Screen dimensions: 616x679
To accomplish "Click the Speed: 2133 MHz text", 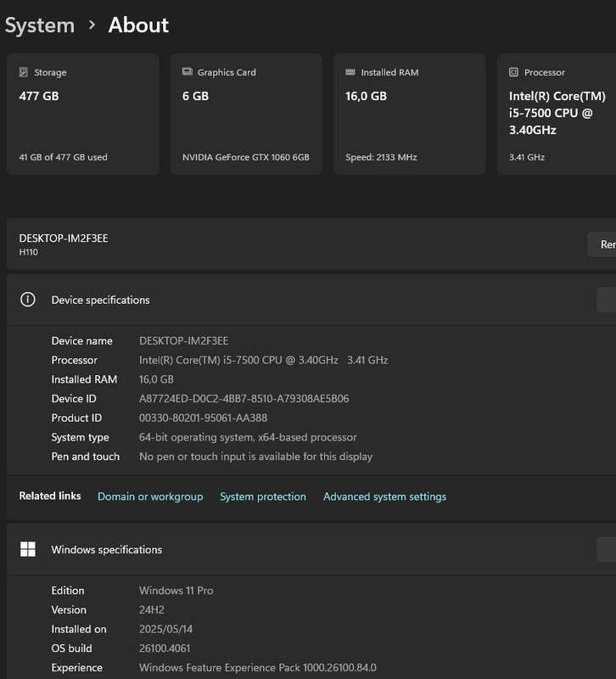I will [x=381, y=157].
